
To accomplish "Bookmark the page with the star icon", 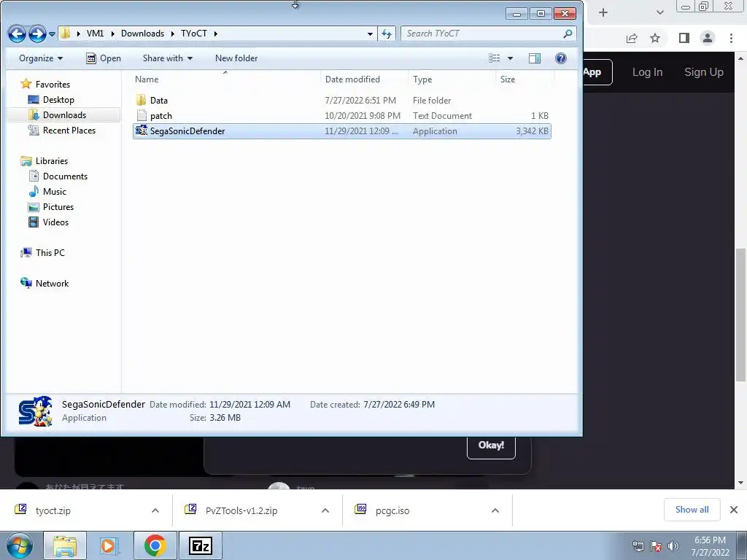I will pos(655,38).
